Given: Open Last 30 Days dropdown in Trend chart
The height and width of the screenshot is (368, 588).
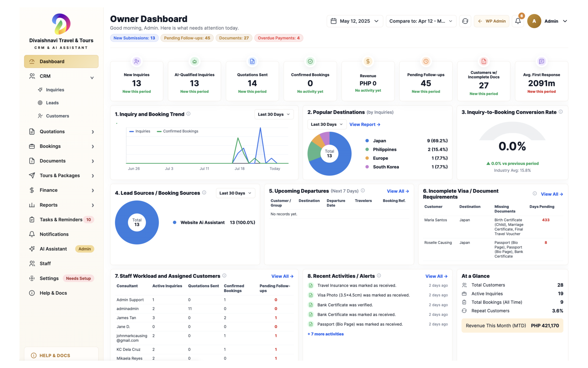Looking at the screenshot, I should point(274,114).
